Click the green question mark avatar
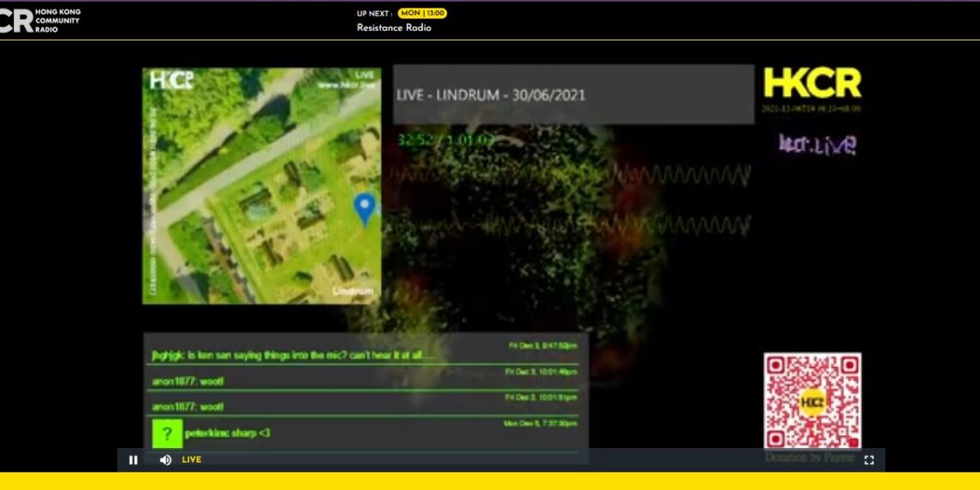980x490 pixels. (x=167, y=433)
